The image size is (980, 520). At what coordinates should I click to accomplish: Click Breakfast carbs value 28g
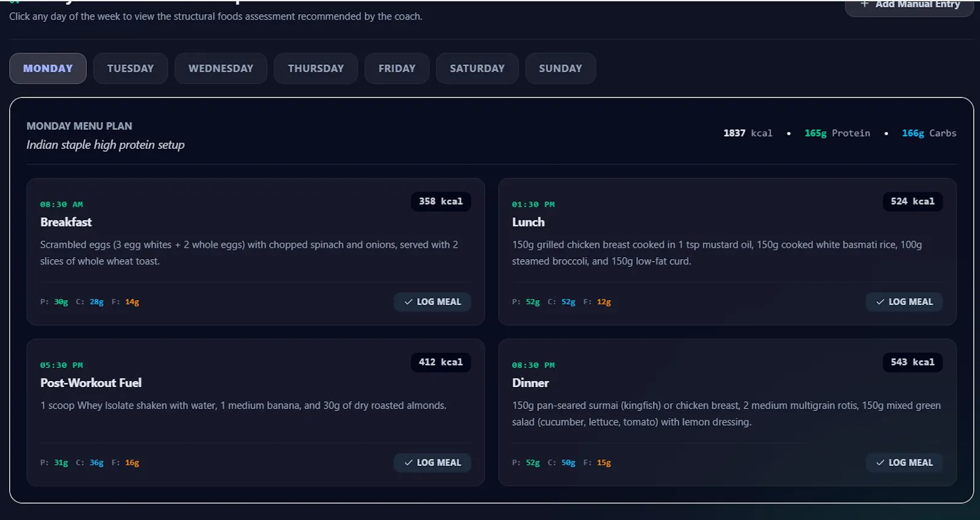click(97, 302)
